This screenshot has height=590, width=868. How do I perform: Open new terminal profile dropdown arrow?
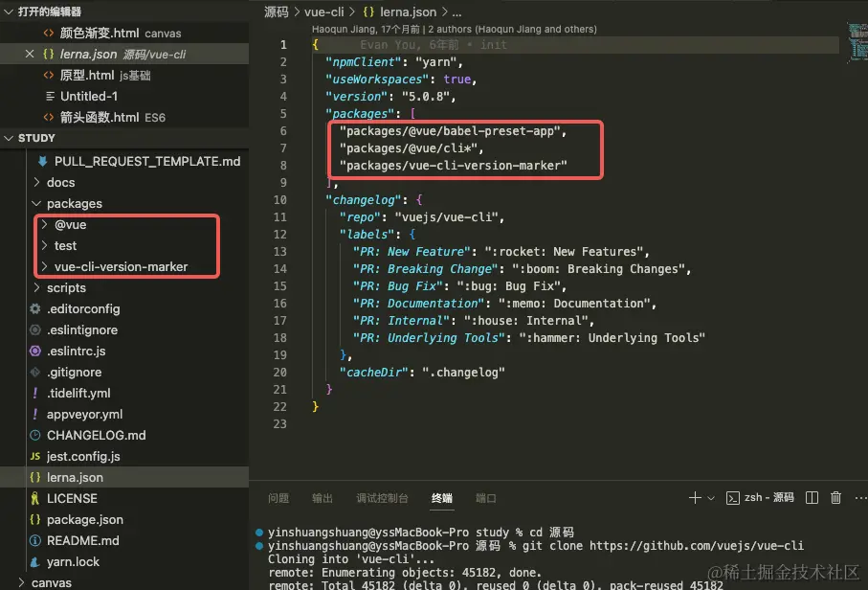711,498
